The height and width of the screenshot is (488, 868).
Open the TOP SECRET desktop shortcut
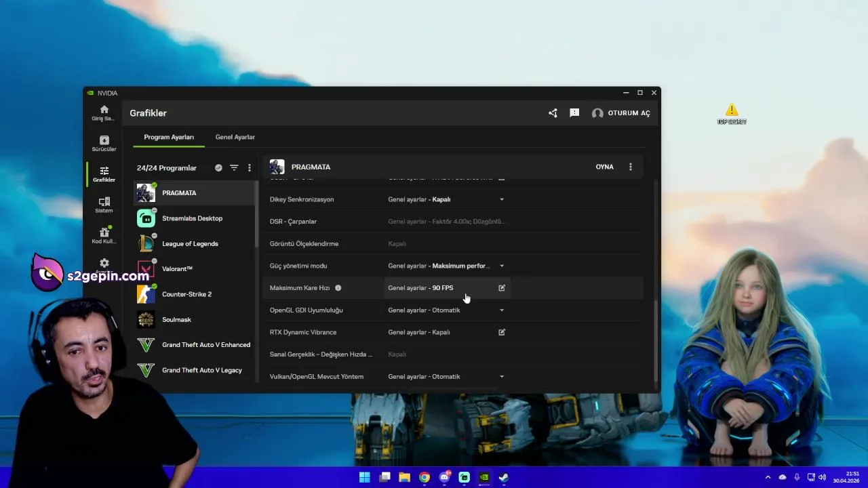732,115
